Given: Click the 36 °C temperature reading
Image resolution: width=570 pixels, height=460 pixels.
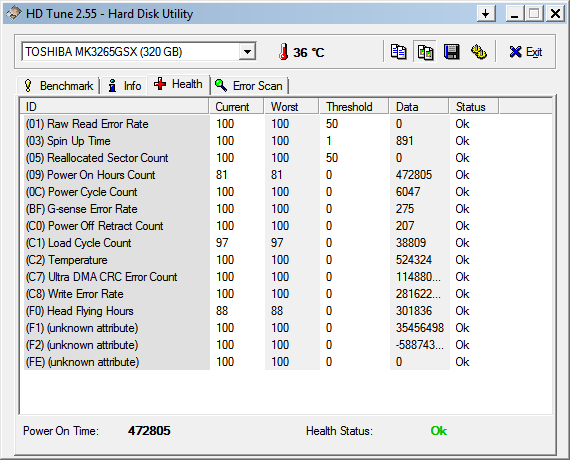Looking at the screenshot, I should click(x=309, y=52).
